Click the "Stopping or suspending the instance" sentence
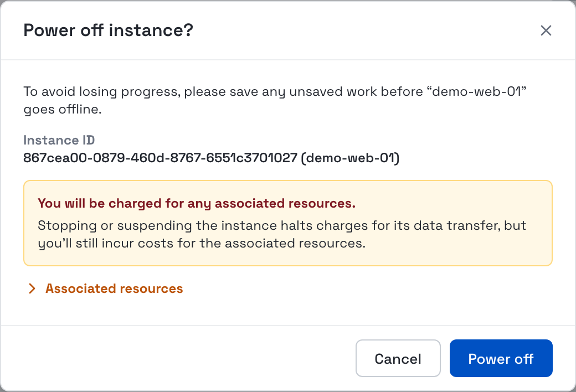 [x=282, y=225]
